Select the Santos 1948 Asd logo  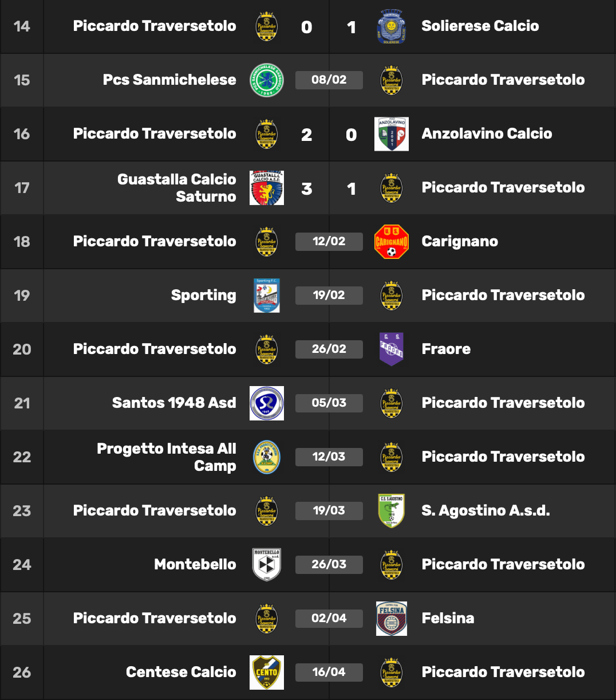tap(267, 403)
